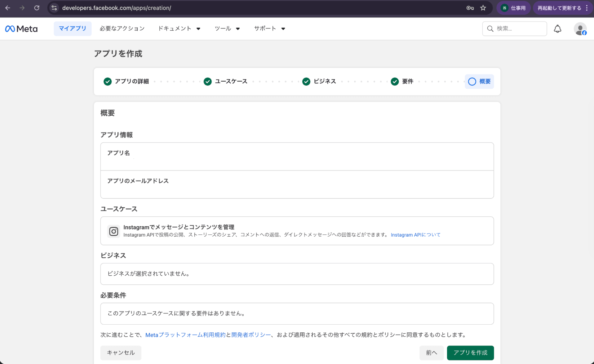The height and width of the screenshot is (364, 594).
Task: Go to the completed アプリの詳細 step
Action: tap(126, 82)
